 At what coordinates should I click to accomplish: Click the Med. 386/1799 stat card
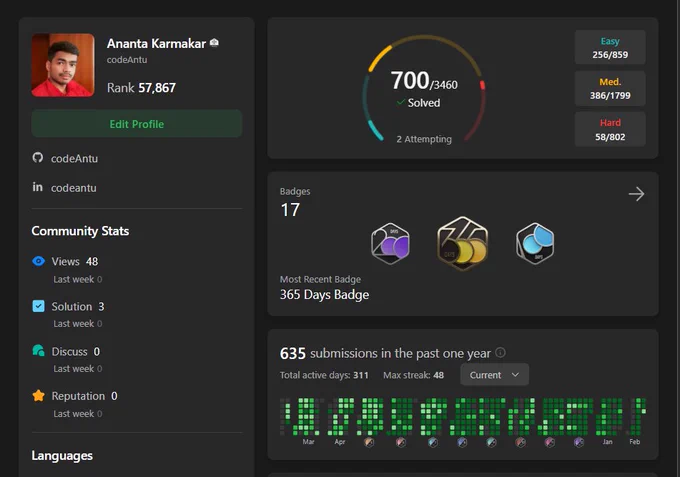pos(610,88)
